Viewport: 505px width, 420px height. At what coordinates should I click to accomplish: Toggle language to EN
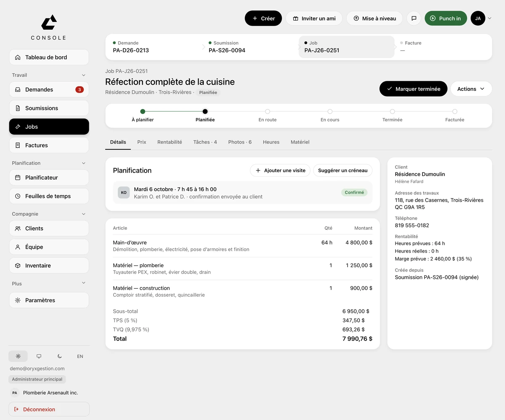tap(80, 356)
